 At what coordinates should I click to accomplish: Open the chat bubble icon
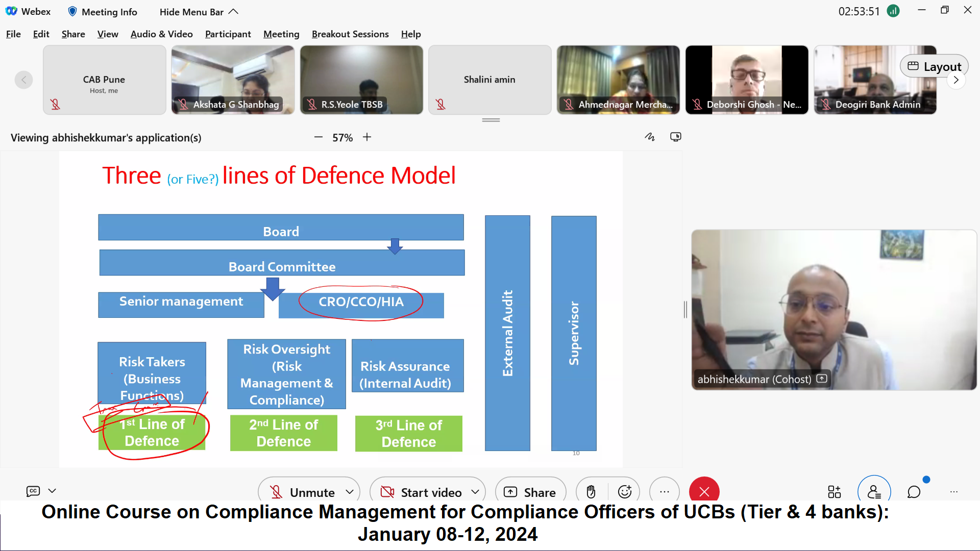click(914, 492)
